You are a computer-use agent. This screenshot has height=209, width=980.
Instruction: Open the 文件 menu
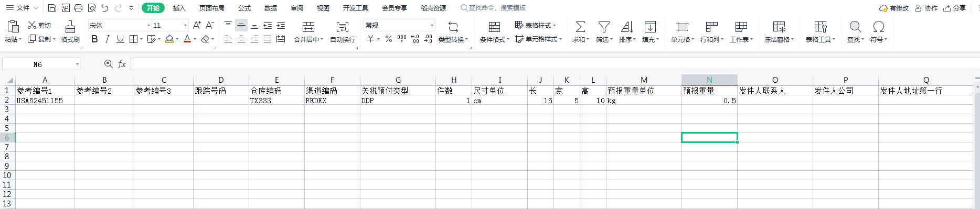(22, 8)
